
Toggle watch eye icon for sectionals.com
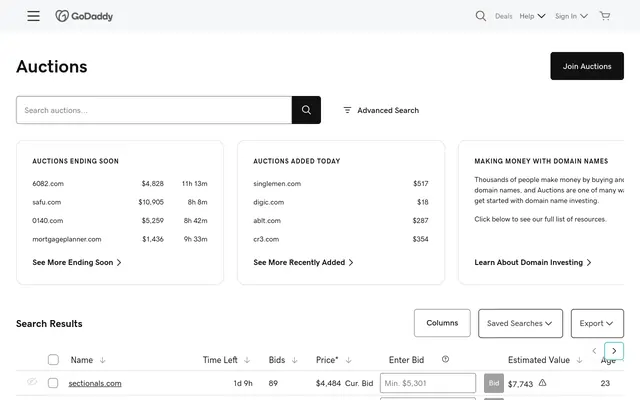tap(32, 382)
